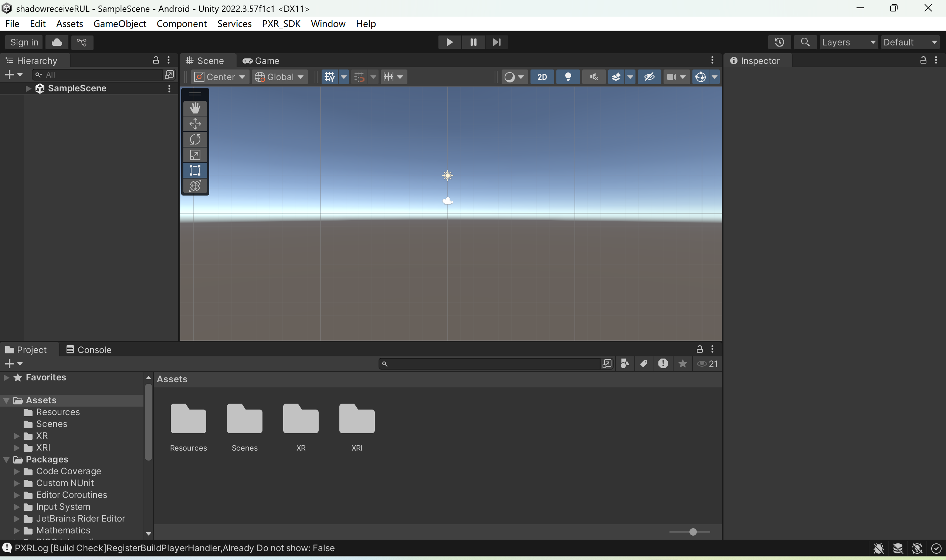Open the Global handle rotation dropdown
Image resolution: width=946 pixels, height=560 pixels.
coord(279,77)
